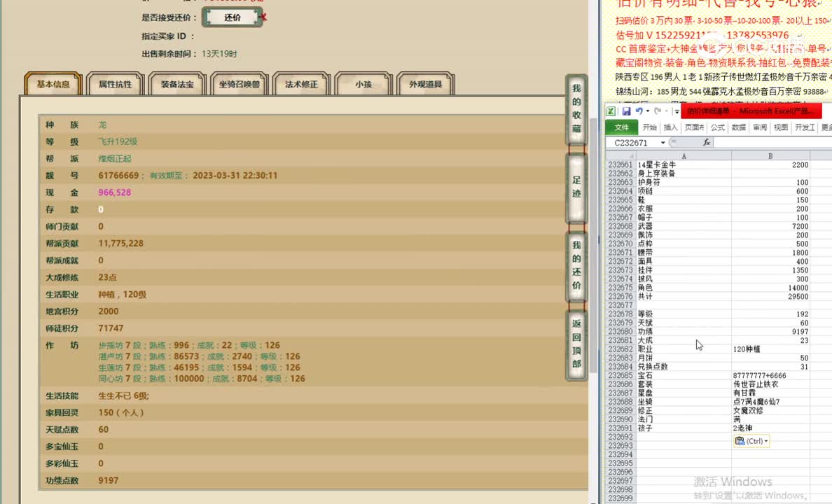832x504 pixels.
Task: Open the 足迹 side button
Action: click(x=577, y=187)
